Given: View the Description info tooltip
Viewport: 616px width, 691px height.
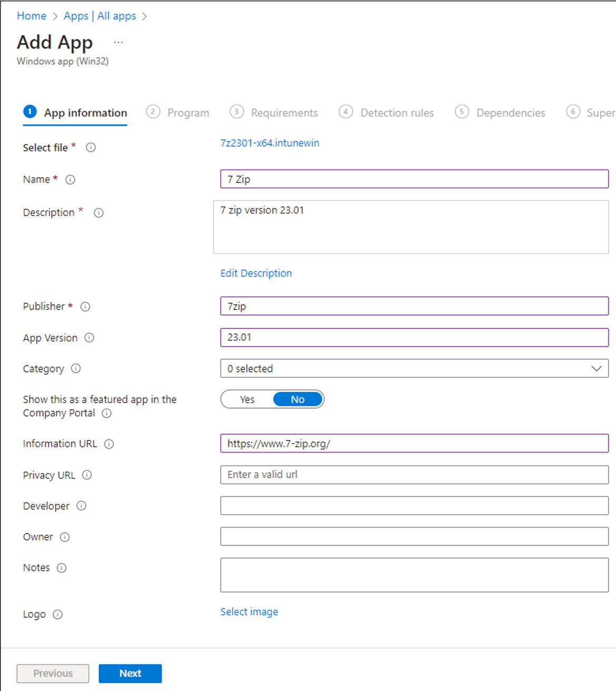Looking at the screenshot, I should pos(98,213).
